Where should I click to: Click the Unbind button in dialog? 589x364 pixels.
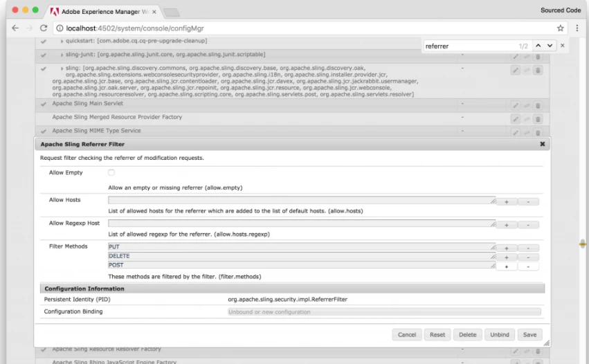point(499,335)
